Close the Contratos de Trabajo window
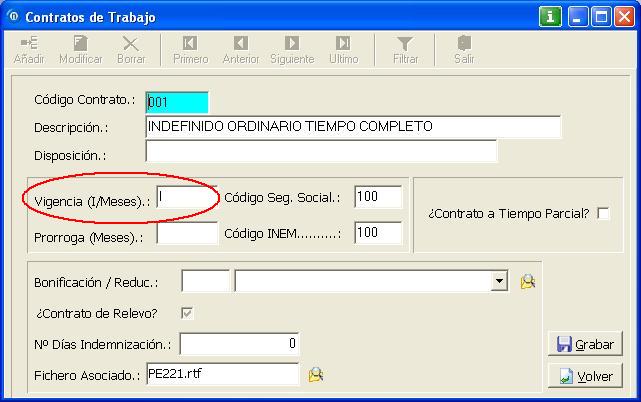This screenshot has width=641, height=402. (625, 17)
